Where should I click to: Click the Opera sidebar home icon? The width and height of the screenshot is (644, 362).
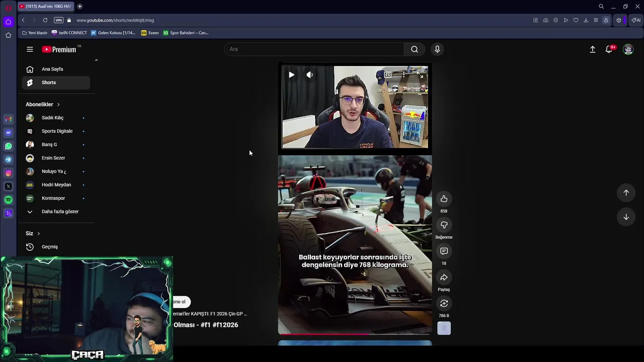click(x=8, y=22)
